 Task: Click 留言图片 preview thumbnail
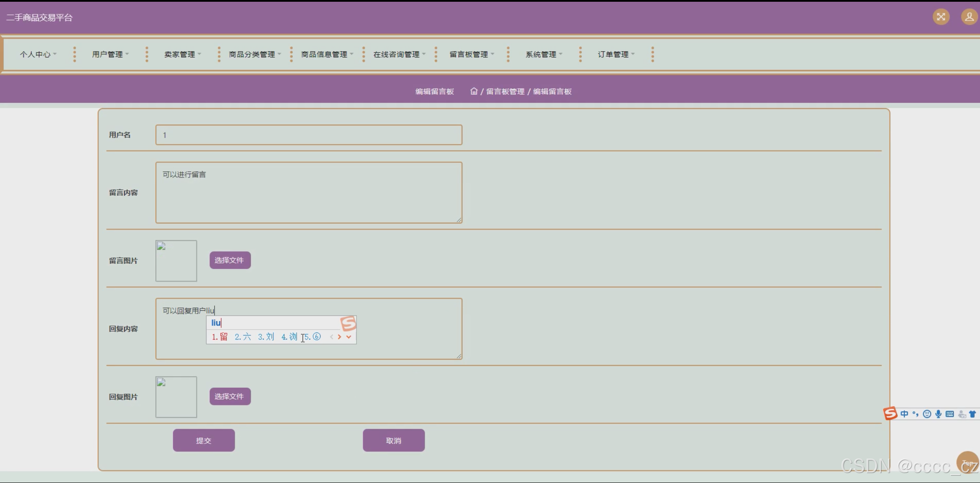(x=176, y=261)
